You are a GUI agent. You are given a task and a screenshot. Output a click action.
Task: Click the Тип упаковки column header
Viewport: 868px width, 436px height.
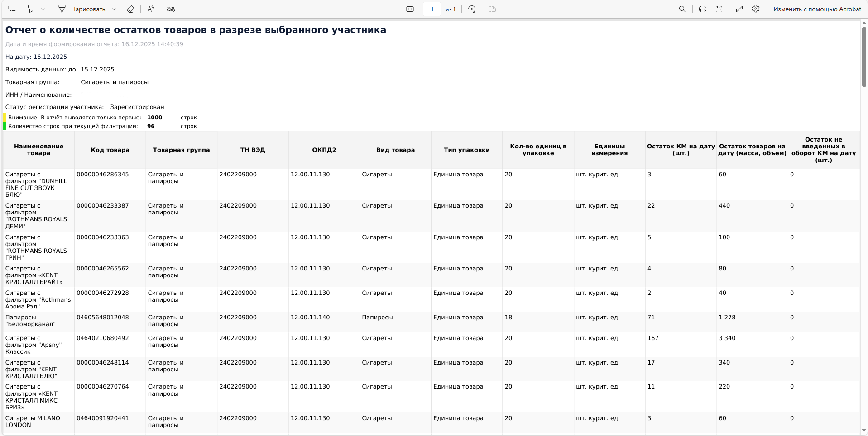467,150
